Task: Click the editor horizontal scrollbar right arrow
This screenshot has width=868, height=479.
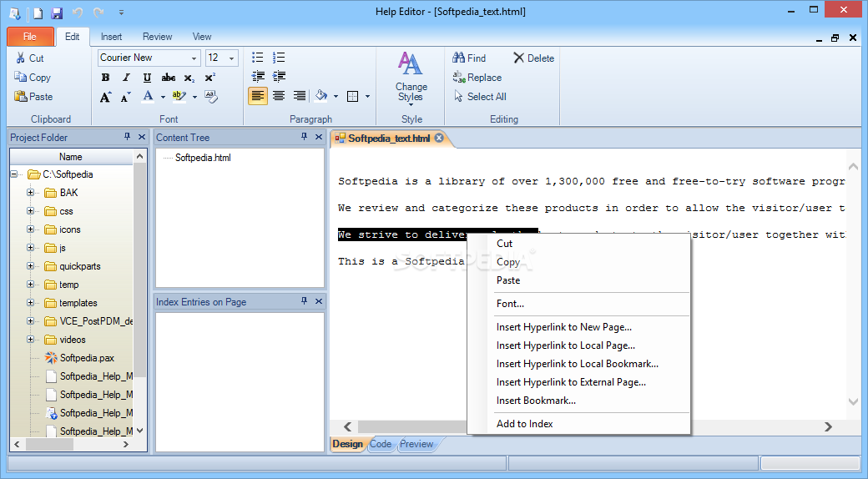Action: 828,426
